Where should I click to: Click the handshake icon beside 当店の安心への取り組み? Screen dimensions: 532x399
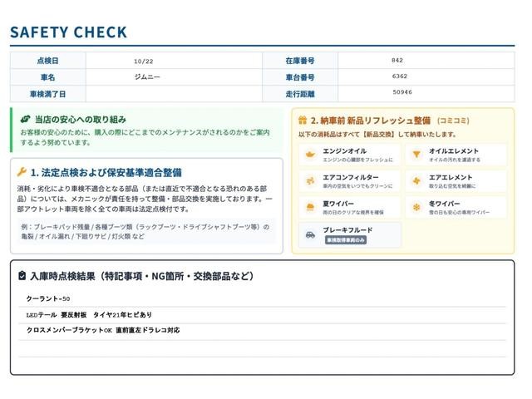[26, 119]
